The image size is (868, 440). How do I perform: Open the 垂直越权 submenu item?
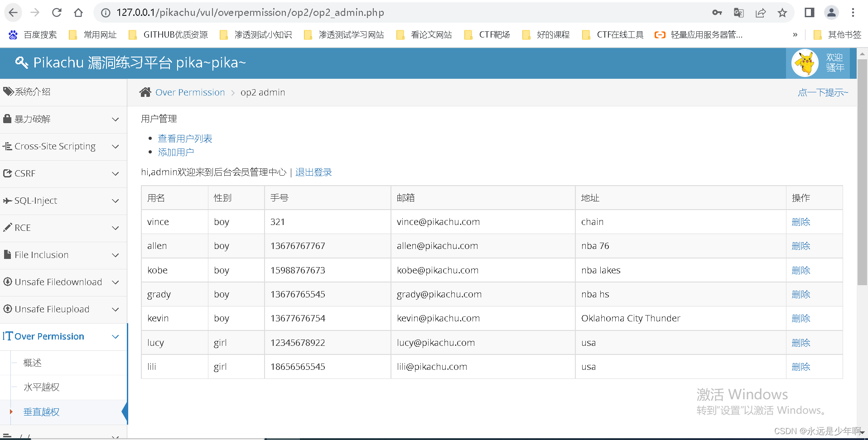click(x=42, y=412)
